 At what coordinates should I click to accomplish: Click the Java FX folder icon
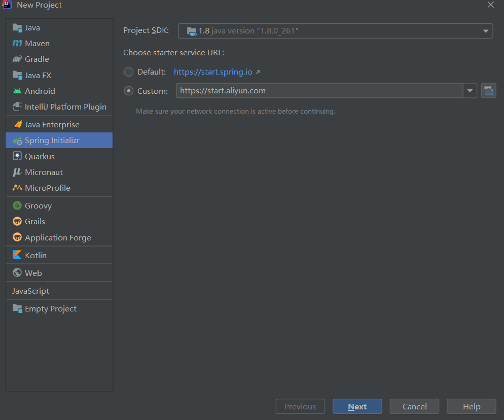coord(17,75)
